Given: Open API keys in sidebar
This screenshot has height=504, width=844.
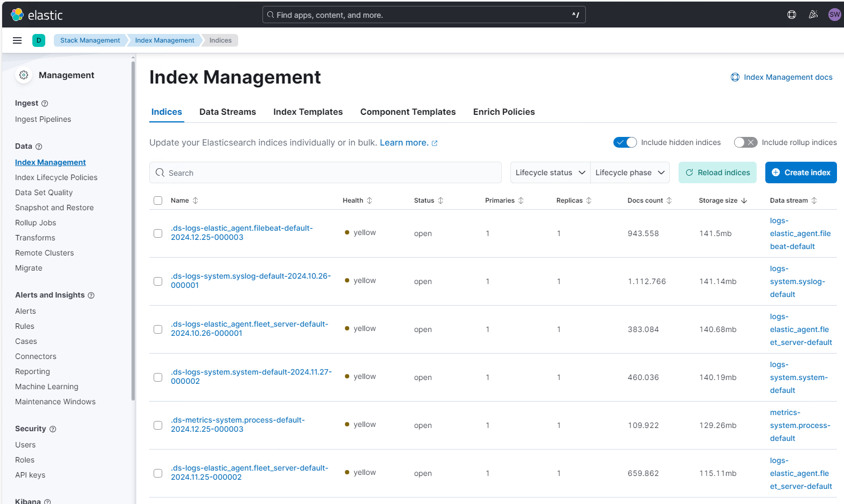Looking at the screenshot, I should pyautogui.click(x=30, y=475).
